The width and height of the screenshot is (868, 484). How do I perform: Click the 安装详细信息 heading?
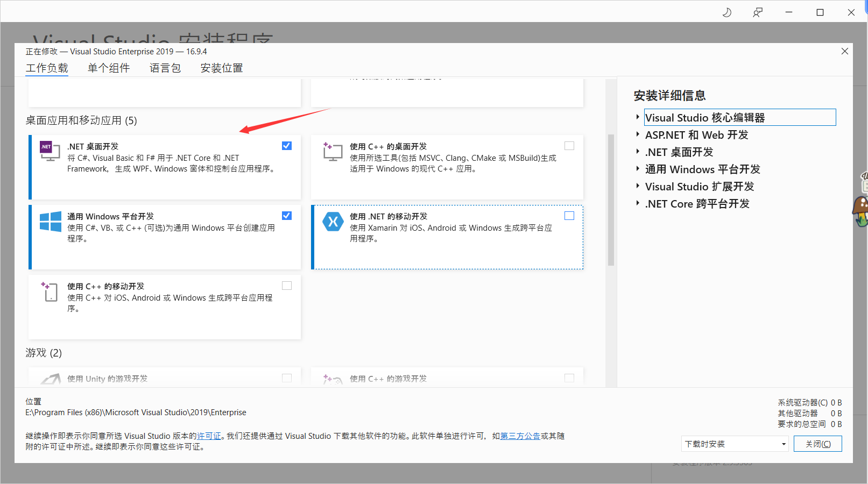(x=669, y=96)
